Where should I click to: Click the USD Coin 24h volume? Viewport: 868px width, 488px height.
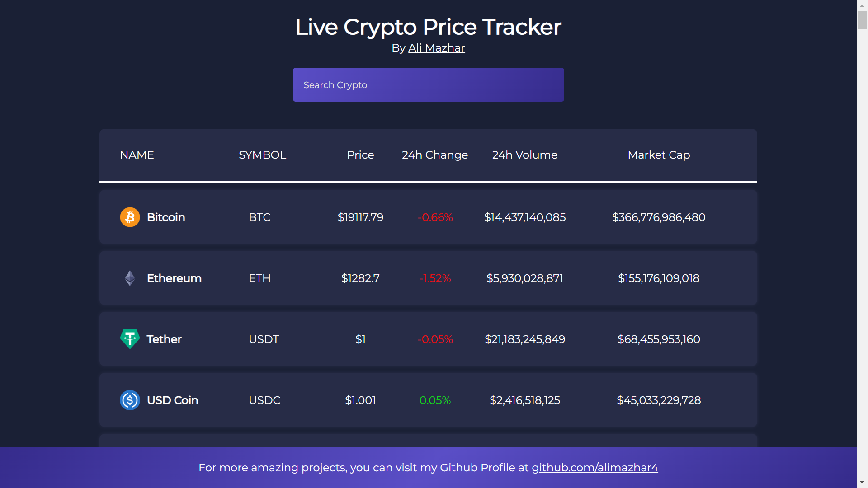(x=524, y=400)
